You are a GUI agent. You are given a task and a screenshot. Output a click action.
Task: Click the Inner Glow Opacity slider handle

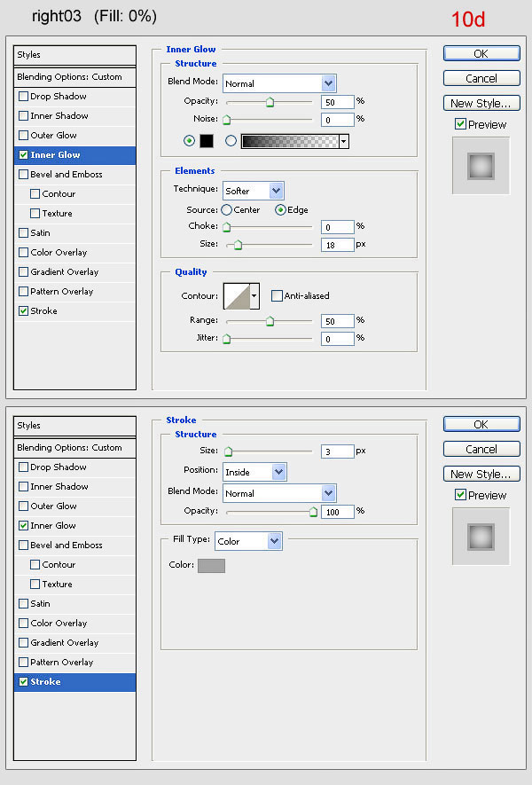(270, 103)
